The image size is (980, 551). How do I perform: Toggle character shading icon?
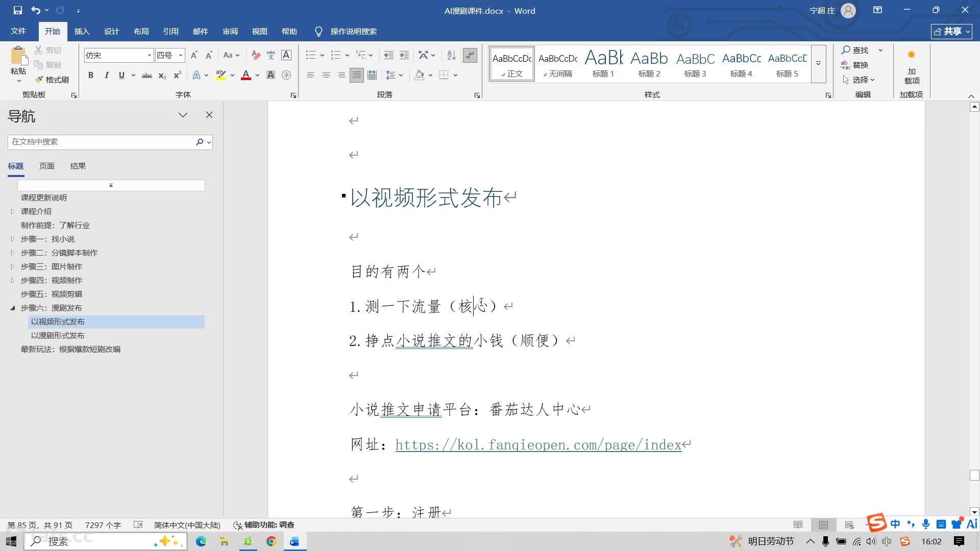tap(271, 76)
